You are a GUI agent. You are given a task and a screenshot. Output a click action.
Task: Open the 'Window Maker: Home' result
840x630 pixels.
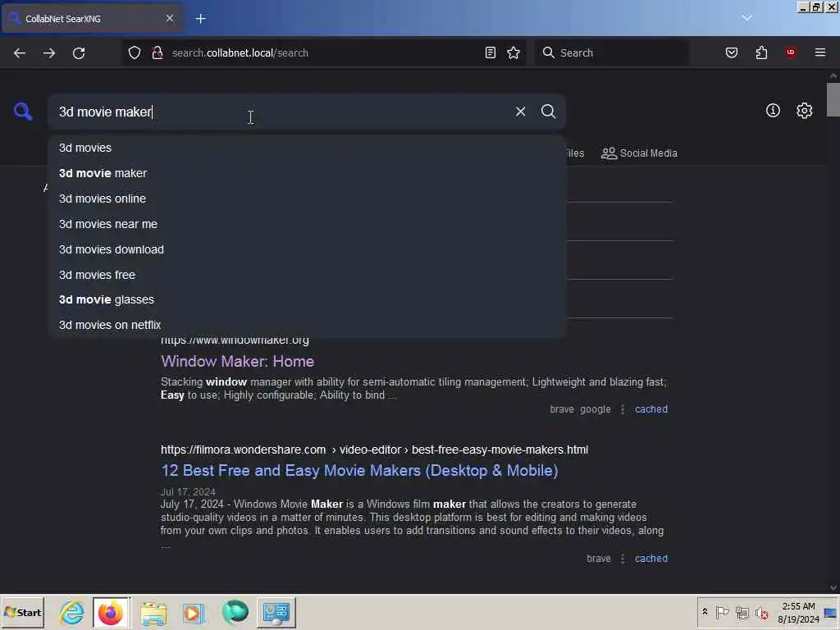tap(237, 361)
